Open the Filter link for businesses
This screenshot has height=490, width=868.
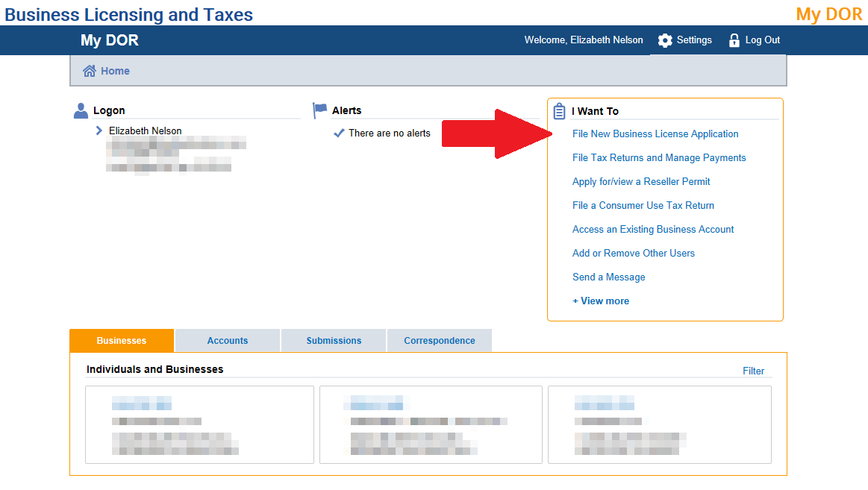[753, 371]
